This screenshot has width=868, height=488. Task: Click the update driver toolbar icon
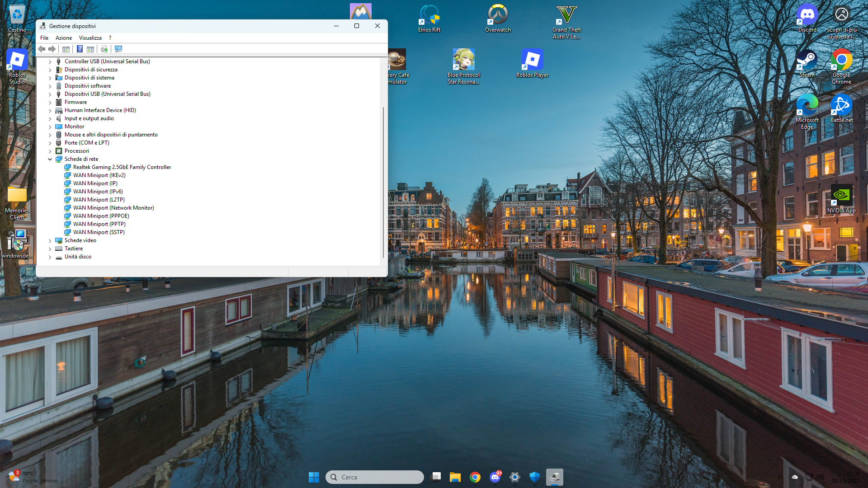point(104,49)
